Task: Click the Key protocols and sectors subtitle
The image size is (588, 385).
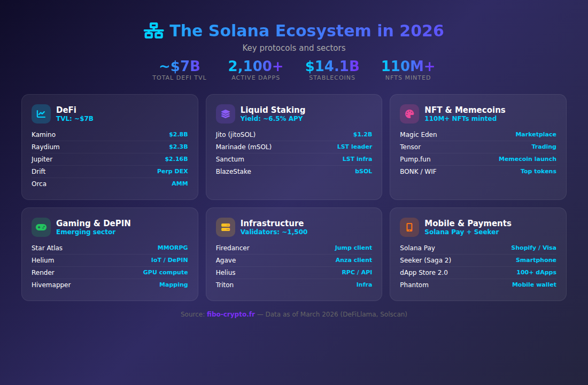Action: 294,48
